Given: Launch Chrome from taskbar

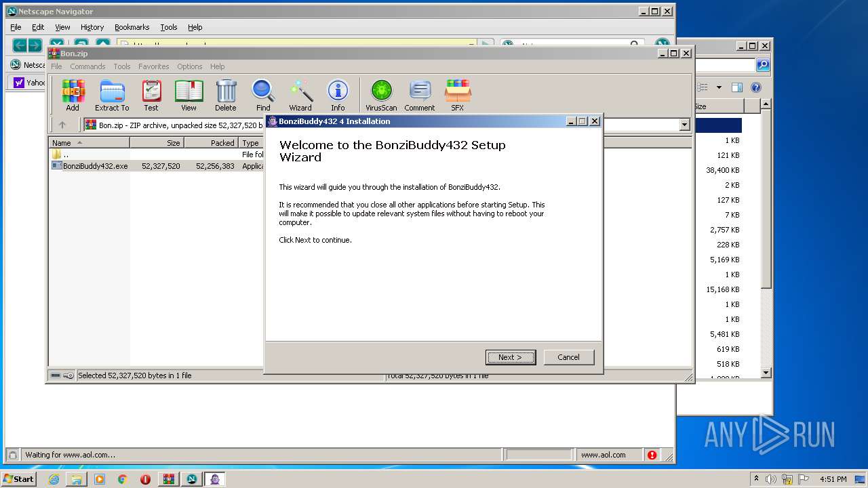Looking at the screenshot, I should click(x=123, y=479).
